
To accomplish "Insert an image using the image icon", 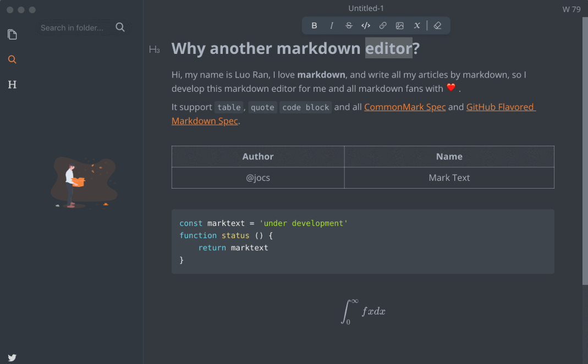I will 399,25.
